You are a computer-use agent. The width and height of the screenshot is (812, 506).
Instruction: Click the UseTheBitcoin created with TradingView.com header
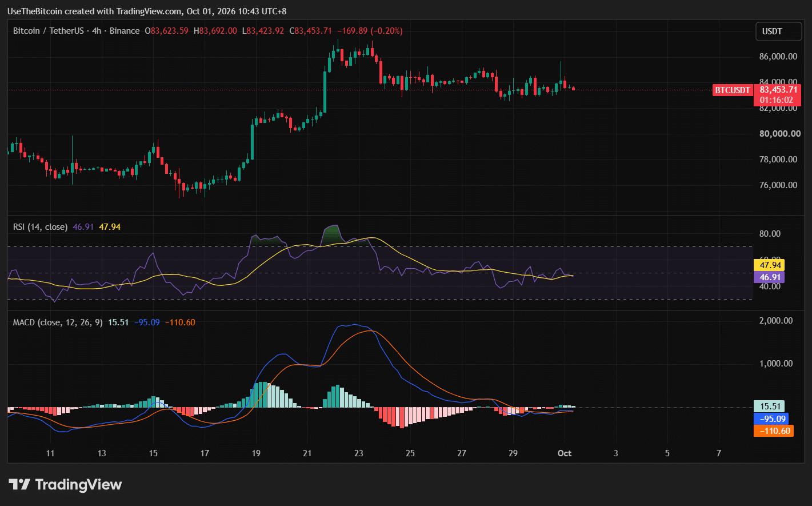[x=147, y=11]
